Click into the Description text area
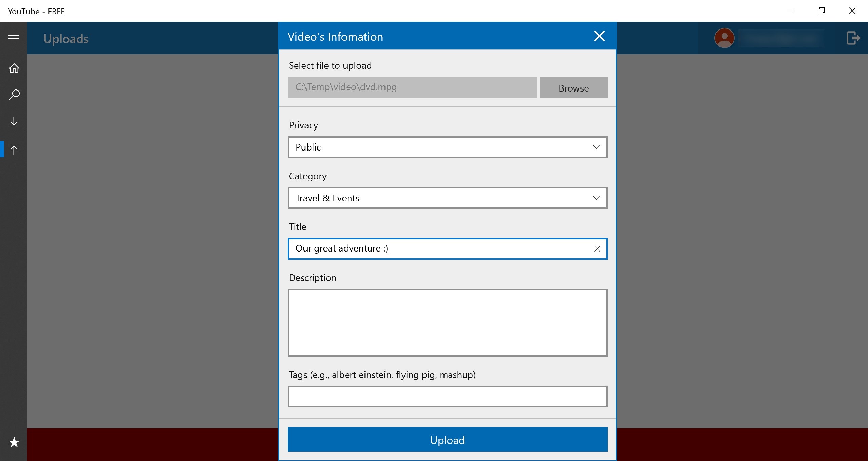 pos(447,322)
